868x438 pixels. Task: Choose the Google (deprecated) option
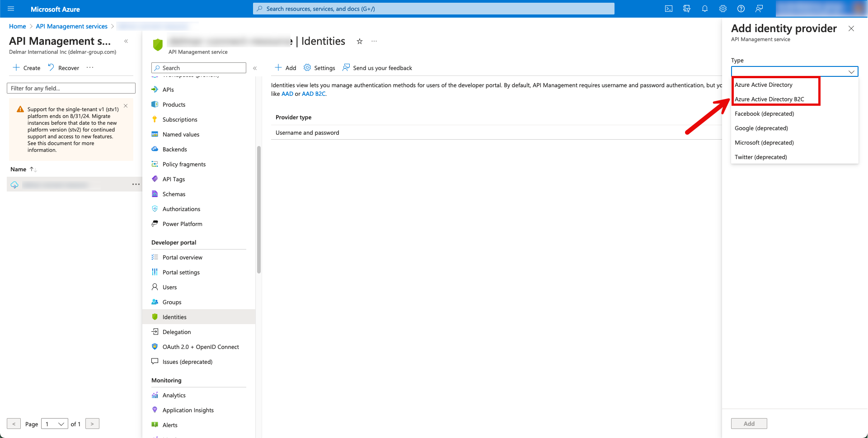point(794,128)
